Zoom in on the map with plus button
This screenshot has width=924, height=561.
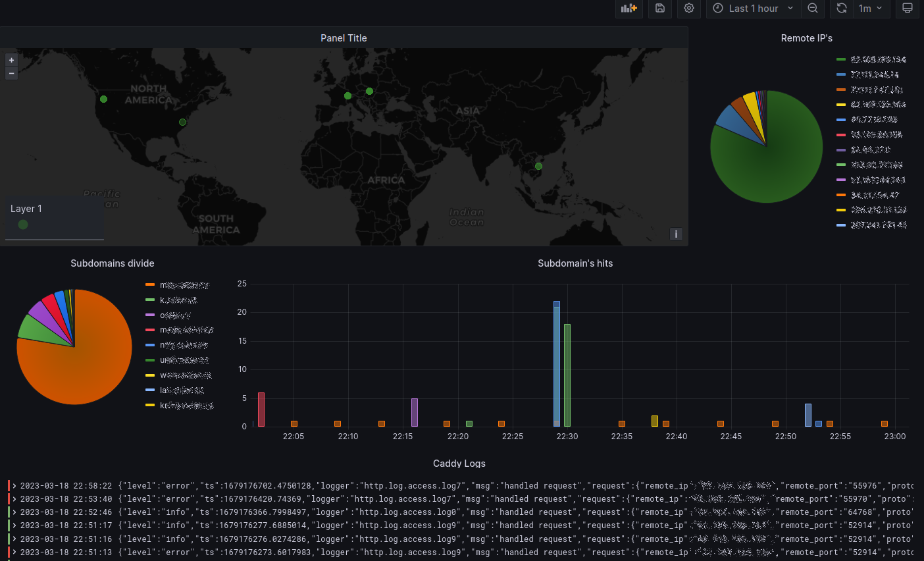[11, 60]
